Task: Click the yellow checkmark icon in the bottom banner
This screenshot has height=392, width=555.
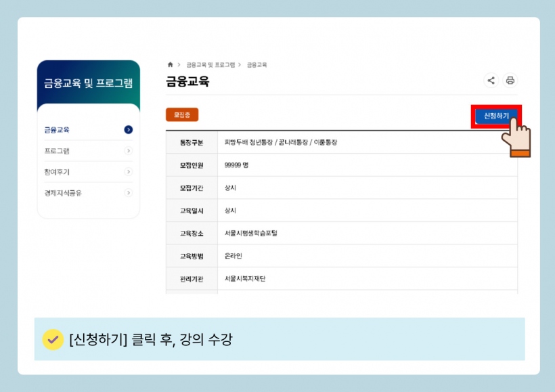Action: pos(52,339)
